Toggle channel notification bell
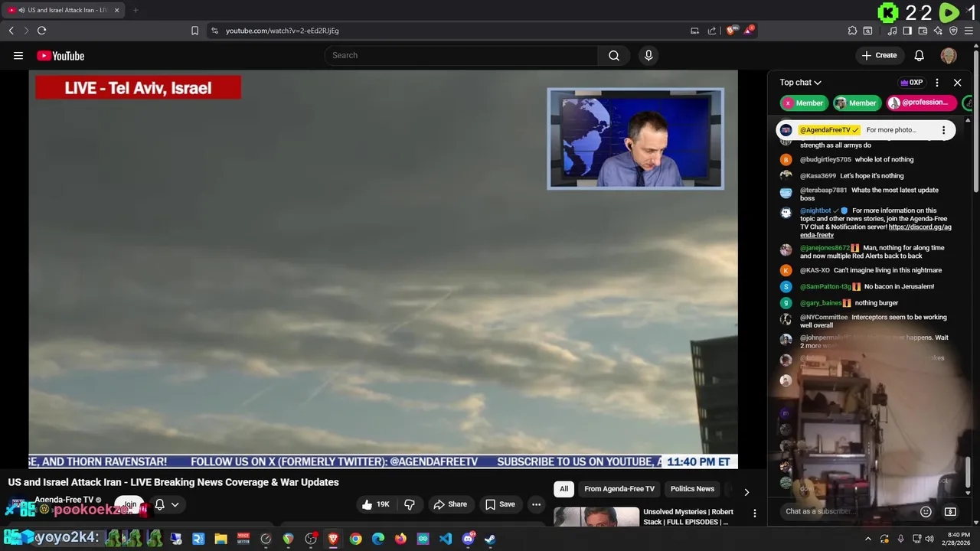 tap(159, 504)
